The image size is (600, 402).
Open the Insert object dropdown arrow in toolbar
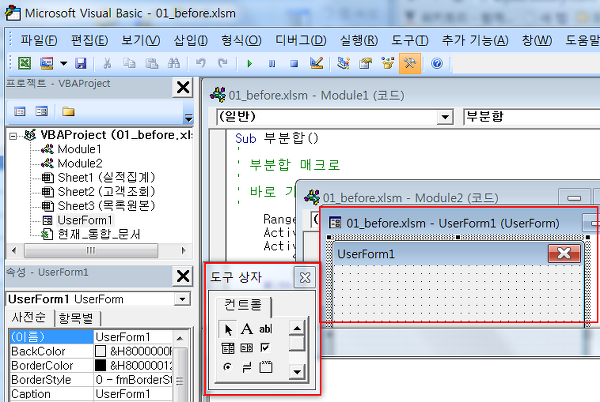click(64, 63)
